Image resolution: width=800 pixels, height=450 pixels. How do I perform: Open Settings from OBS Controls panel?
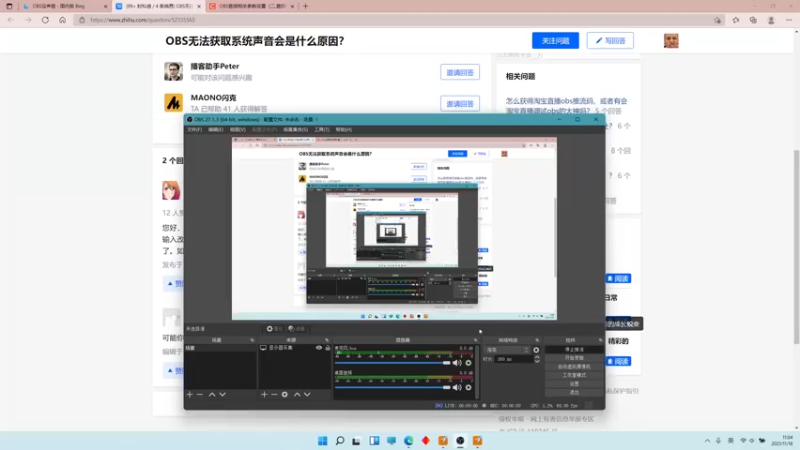tap(574, 384)
